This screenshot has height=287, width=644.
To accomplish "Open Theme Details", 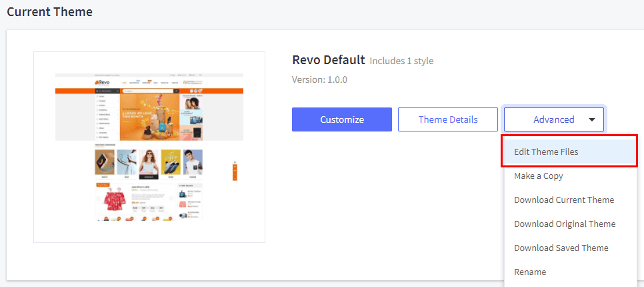I will [447, 119].
